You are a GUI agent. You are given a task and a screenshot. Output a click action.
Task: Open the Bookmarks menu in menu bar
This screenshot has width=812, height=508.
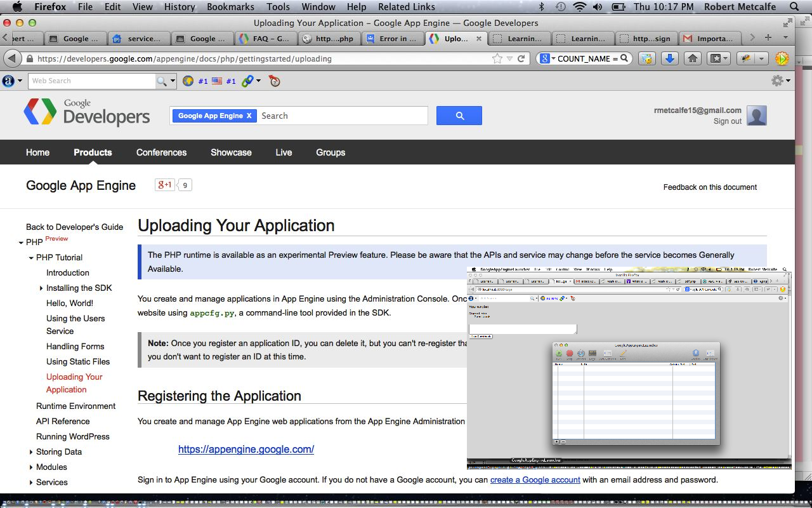point(230,7)
